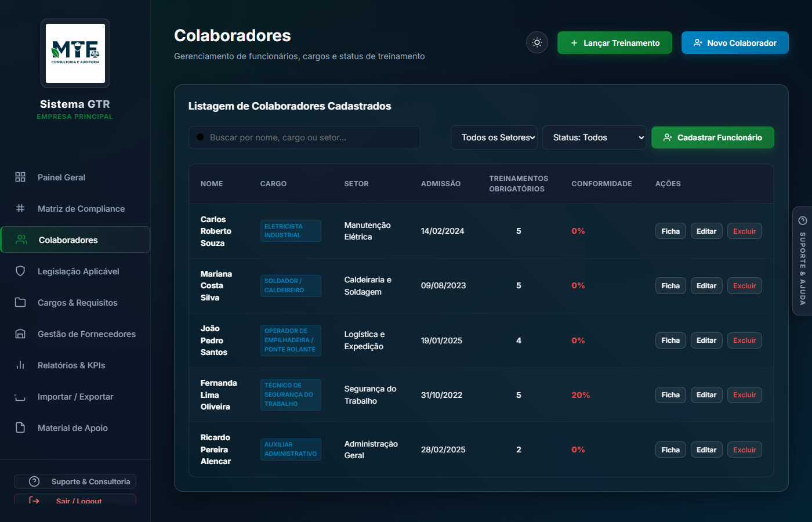Click Lançar Treinamento button

[615, 43]
